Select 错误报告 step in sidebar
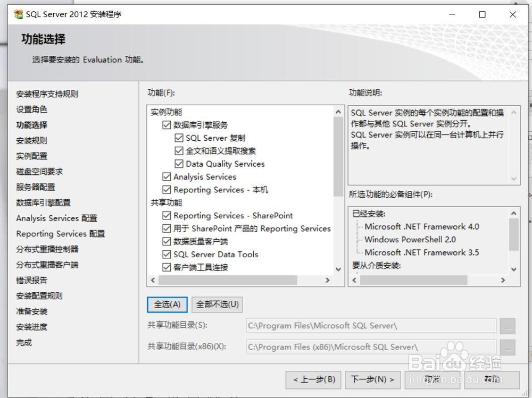This screenshot has width=532, height=398. [31, 281]
